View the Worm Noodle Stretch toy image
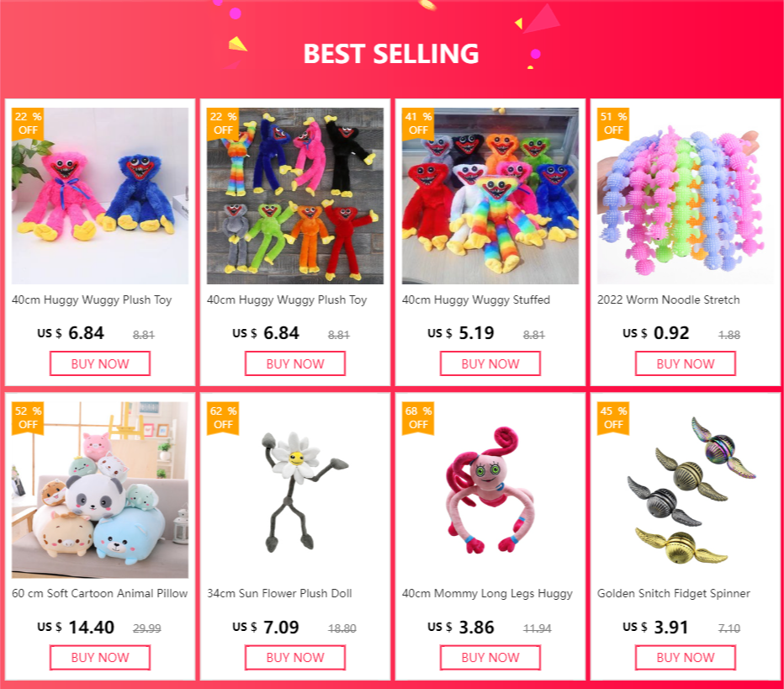The height and width of the screenshot is (689, 784). [685, 196]
